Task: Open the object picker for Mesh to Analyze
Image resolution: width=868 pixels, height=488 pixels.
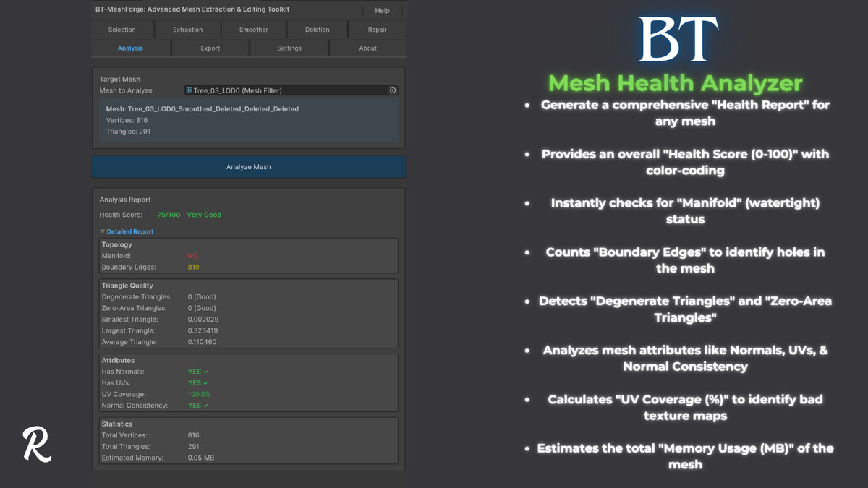Action: (393, 90)
